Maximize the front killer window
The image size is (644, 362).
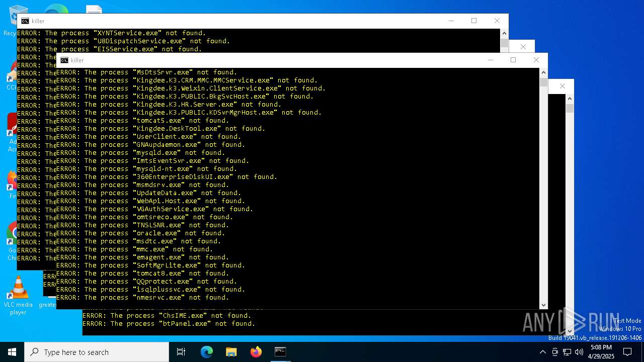[513, 60]
